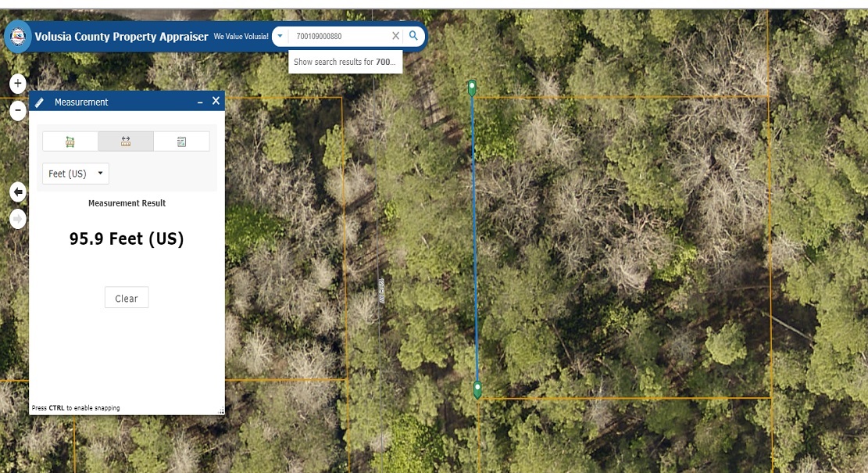This screenshot has width=868, height=473.
Task: Click the bottom green measurement marker
Action: point(477,389)
